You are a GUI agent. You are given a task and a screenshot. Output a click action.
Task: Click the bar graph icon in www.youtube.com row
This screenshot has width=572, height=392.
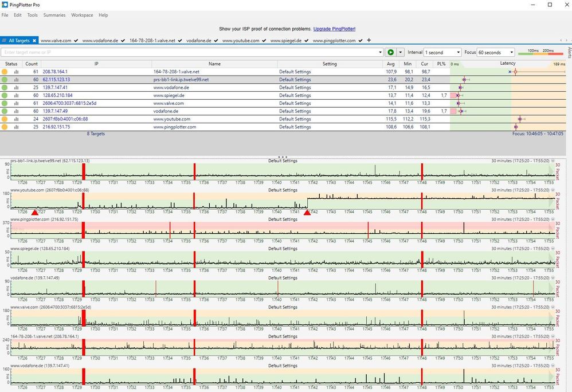[x=16, y=119]
